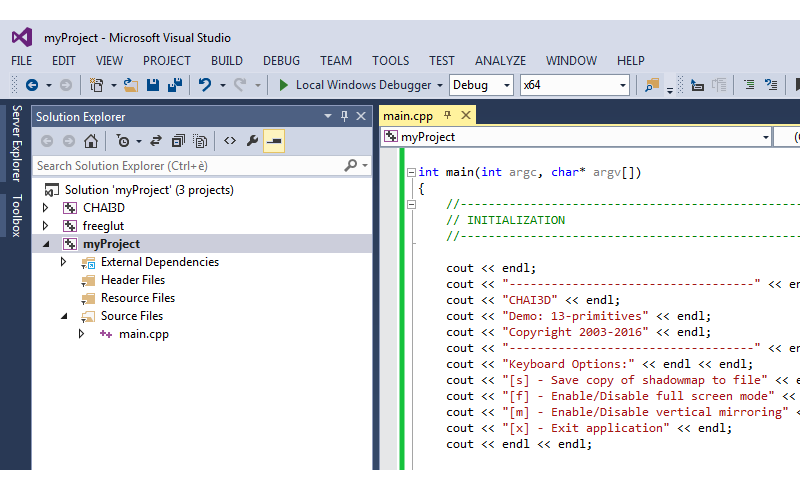Collapse the myProject project node
Screen dimensions: 800x490
coord(46,244)
